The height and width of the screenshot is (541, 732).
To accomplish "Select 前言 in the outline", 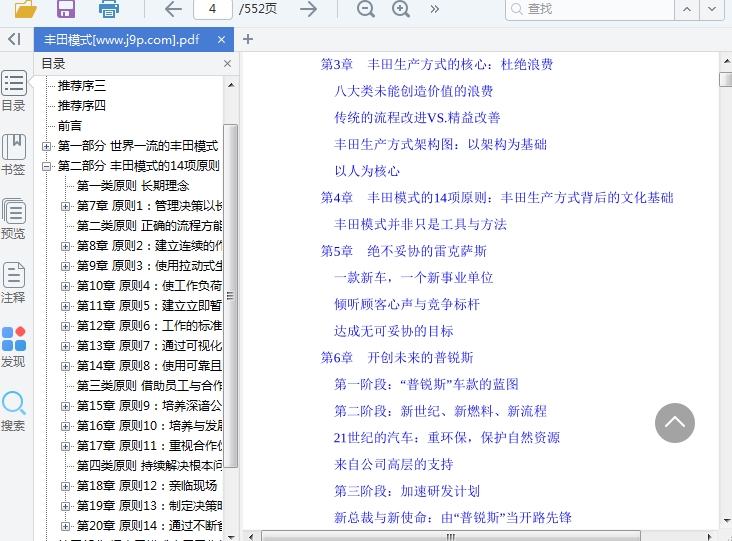I will coord(70,126).
